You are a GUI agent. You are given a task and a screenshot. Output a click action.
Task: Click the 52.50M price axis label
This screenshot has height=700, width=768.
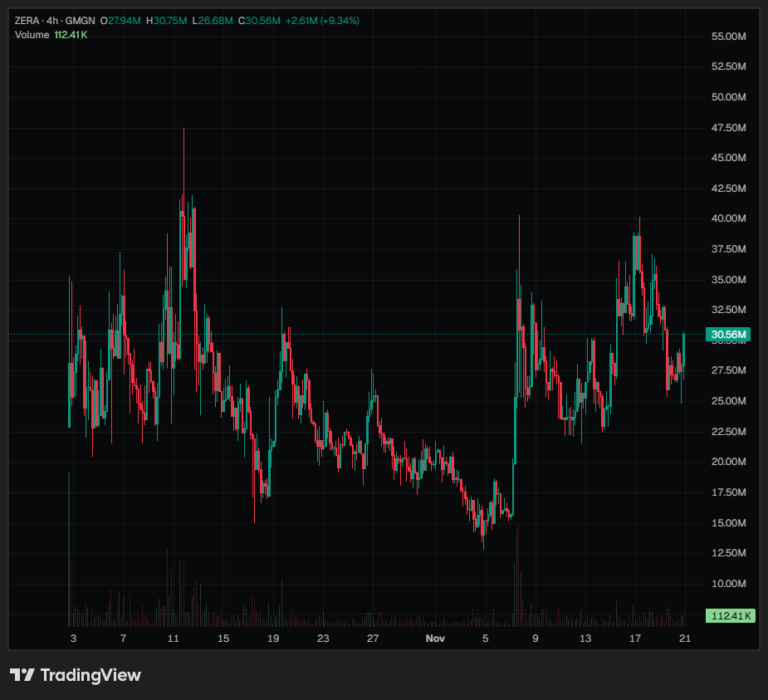tap(728, 66)
